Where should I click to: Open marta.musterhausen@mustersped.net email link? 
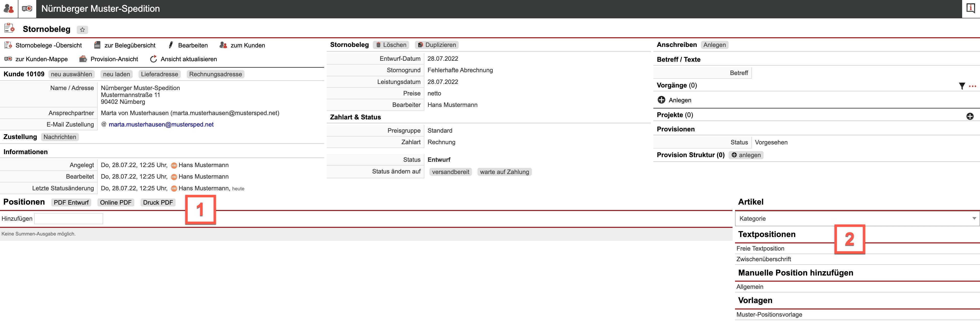[161, 125]
